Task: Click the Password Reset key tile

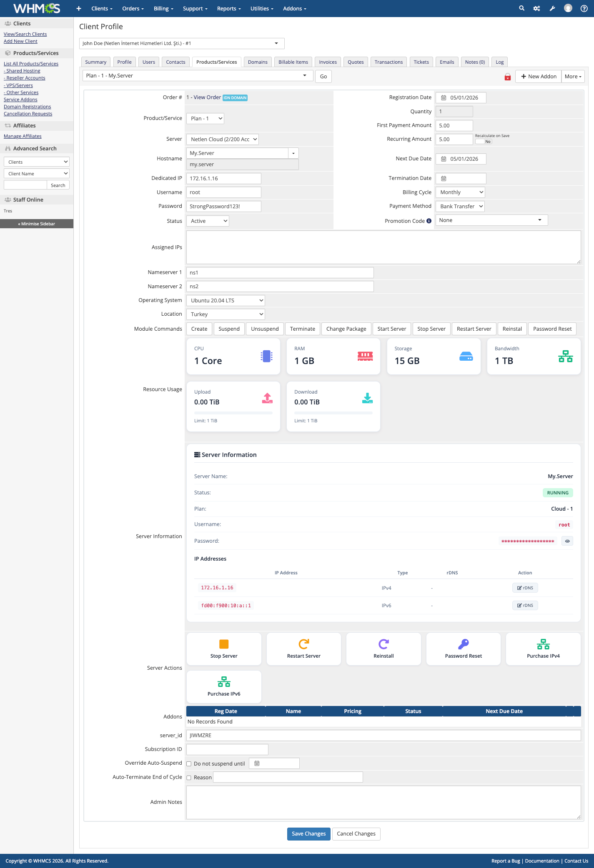Action: [463, 649]
